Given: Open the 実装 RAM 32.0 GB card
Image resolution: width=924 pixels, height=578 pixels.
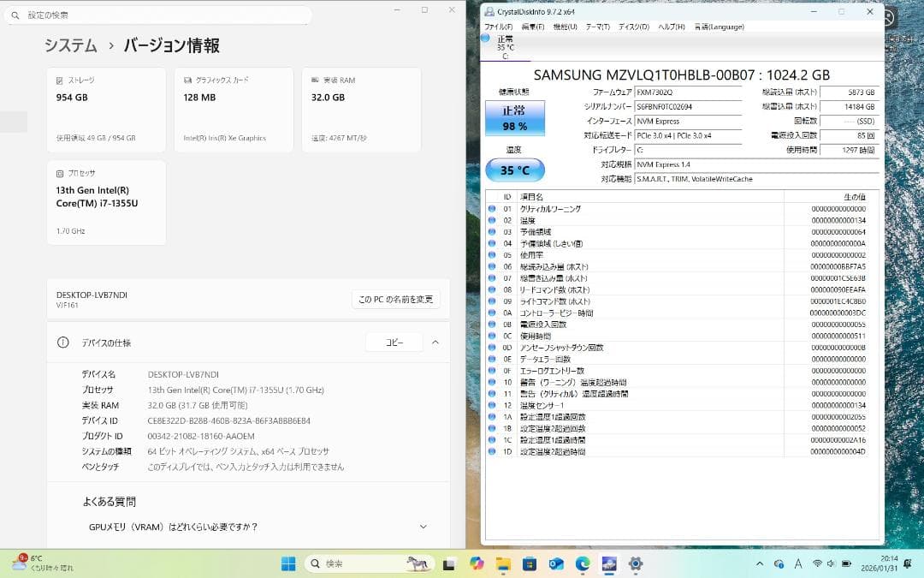Looking at the screenshot, I should (x=361, y=110).
